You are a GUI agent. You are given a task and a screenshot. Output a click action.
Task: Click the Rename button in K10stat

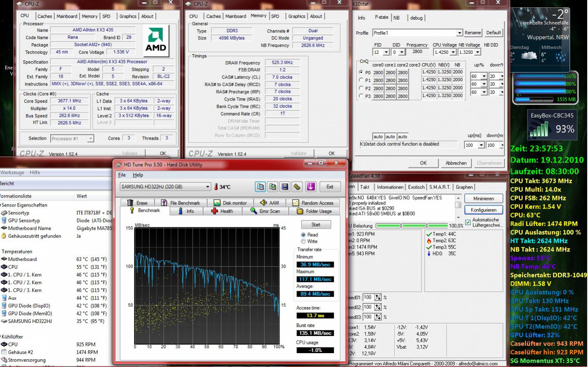tap(473, 33)
